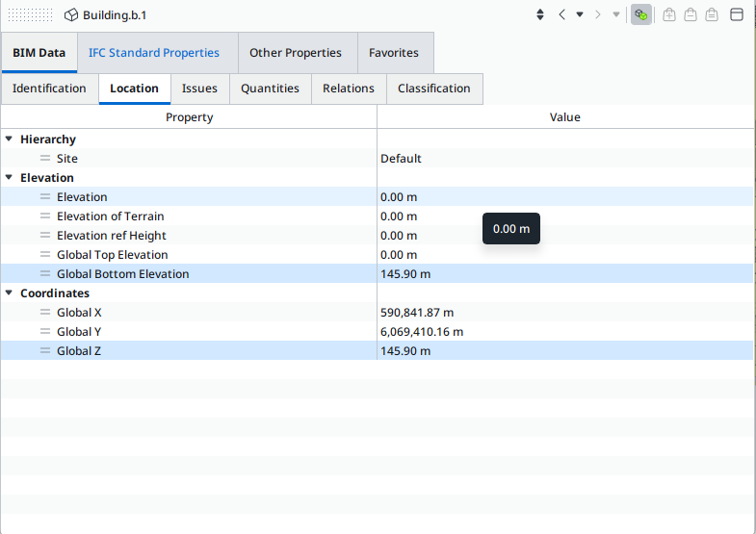Viewport: 756px width, 534px height.
Task: Click the Building.b.1 cube icon
Action: 71,15
